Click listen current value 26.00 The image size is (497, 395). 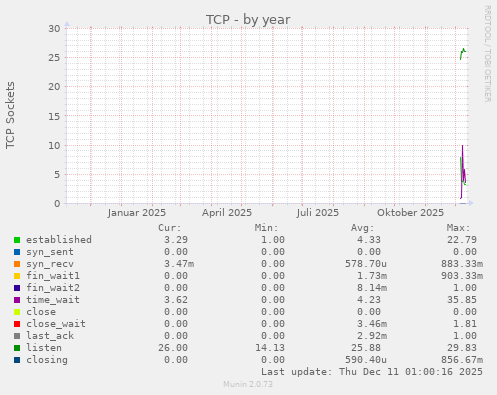pyautogui.click(x=173, y=348)
